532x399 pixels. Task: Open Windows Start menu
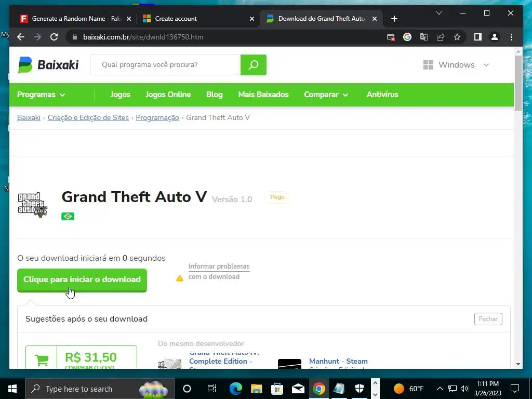click(12, 389)
